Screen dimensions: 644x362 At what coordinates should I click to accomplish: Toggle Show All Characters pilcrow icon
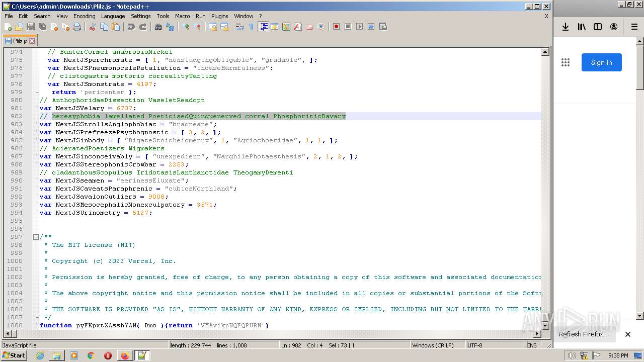coord(252,27)
